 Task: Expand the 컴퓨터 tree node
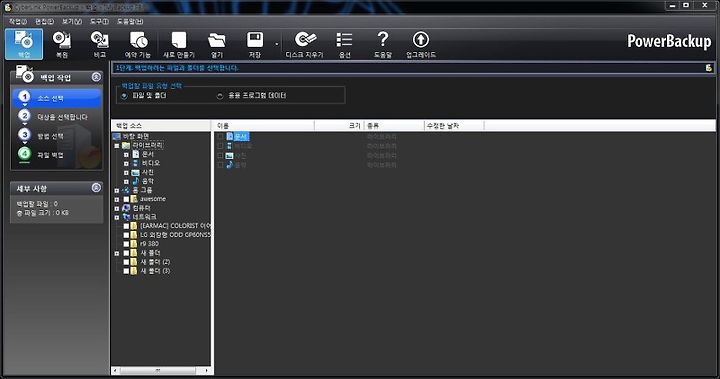pyautogui.click(x=117, y=208)
